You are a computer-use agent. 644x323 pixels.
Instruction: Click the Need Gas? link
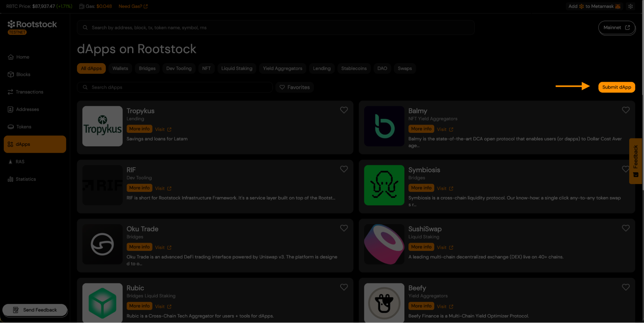point(133,6)
